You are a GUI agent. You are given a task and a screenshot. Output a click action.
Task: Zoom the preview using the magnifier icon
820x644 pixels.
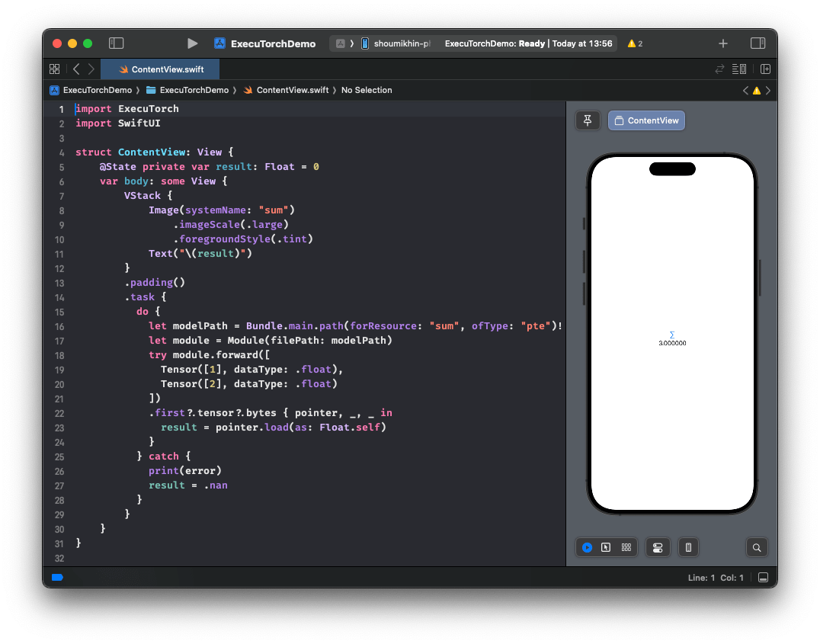[x=757, y=547]
